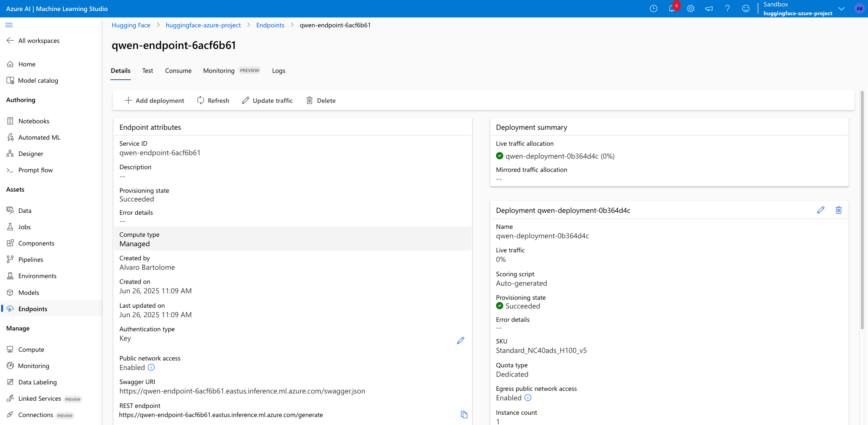Collapse the navigation sidebar

(x=9, y=25)
